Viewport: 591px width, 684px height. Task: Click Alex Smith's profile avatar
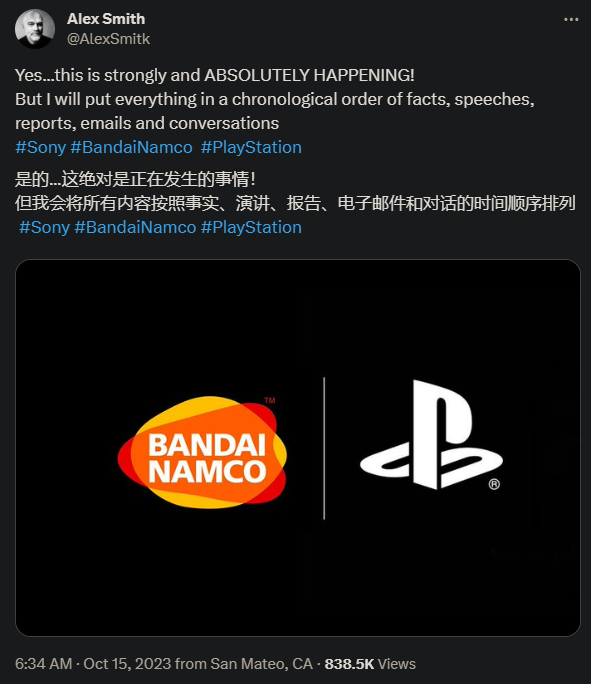pyautogui.click(x=35, y=29)
